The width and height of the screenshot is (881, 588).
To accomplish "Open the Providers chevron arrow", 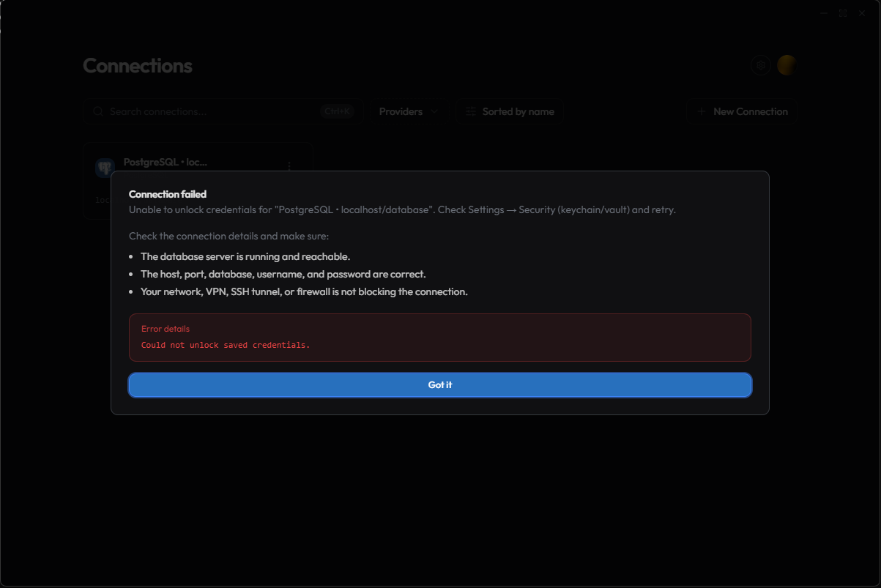I will (x=434, y=112).
